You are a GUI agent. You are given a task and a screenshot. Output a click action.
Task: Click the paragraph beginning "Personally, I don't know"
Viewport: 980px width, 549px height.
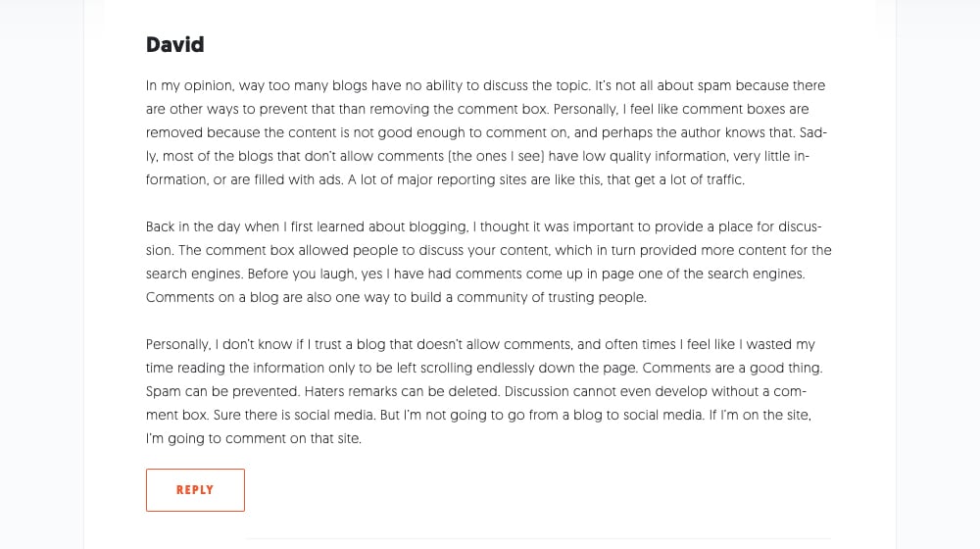pos(484,391)
